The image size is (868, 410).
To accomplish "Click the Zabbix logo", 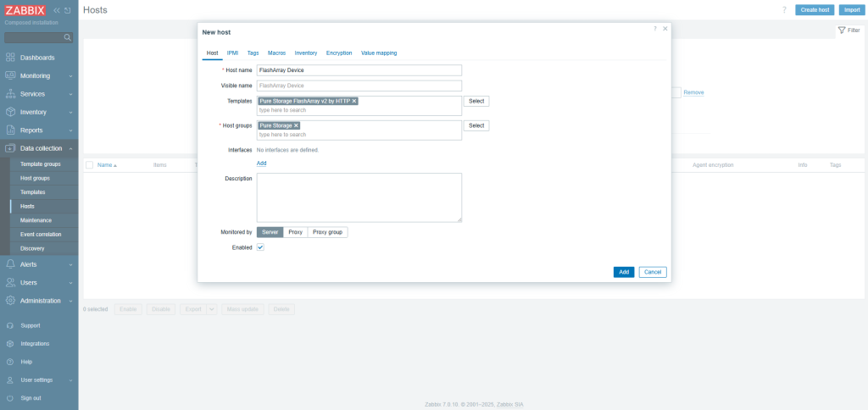I will point(26,10).
